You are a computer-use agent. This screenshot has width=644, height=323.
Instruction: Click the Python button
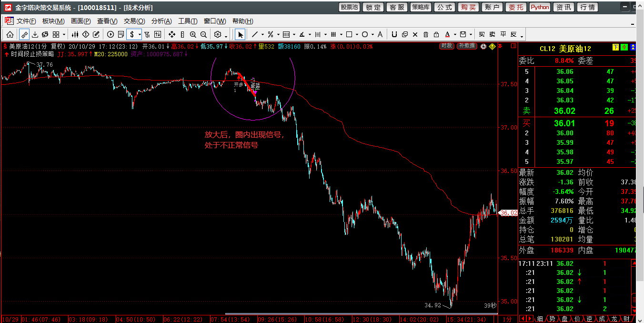pos(540,7)
